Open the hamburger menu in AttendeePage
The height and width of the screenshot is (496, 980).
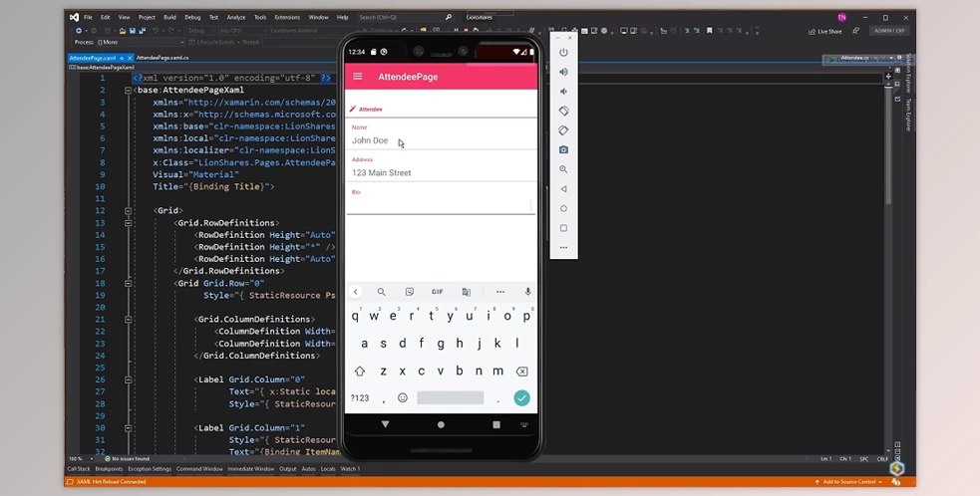(358, 77)
